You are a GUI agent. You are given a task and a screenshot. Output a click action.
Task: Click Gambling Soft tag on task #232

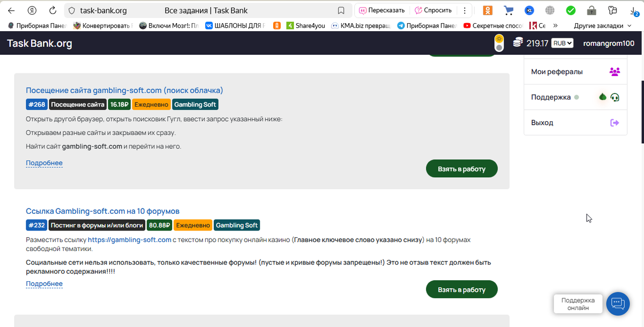237,225
